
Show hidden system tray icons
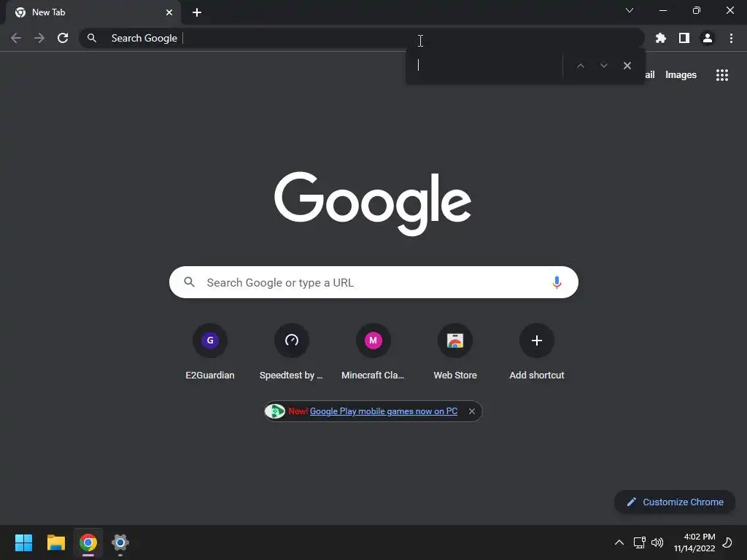[x=619, y=542]
